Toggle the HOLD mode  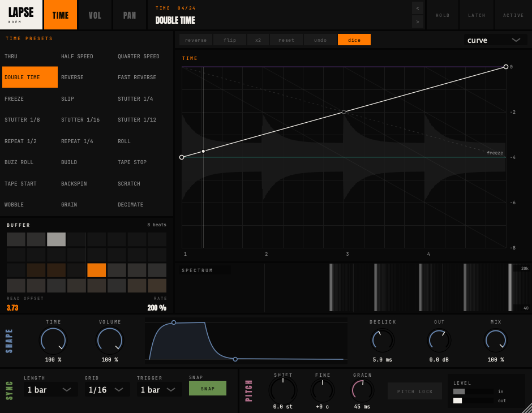pos(443,15)
